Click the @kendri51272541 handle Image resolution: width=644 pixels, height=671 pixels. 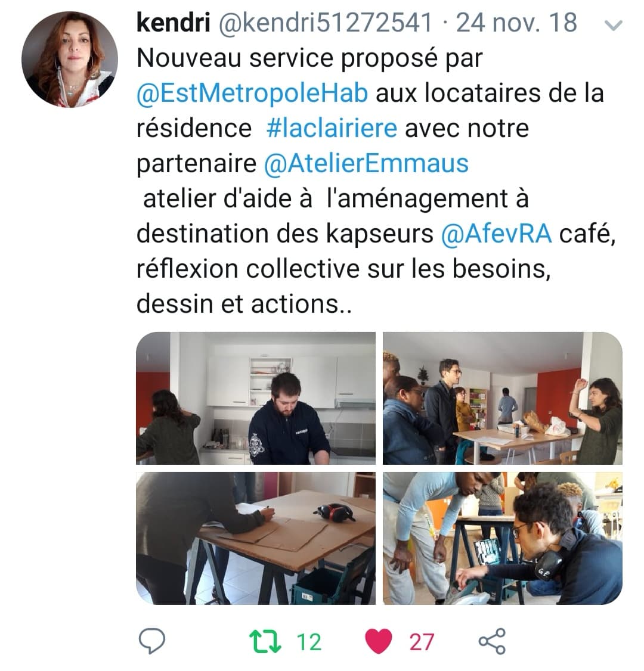[x=326, y=23]
